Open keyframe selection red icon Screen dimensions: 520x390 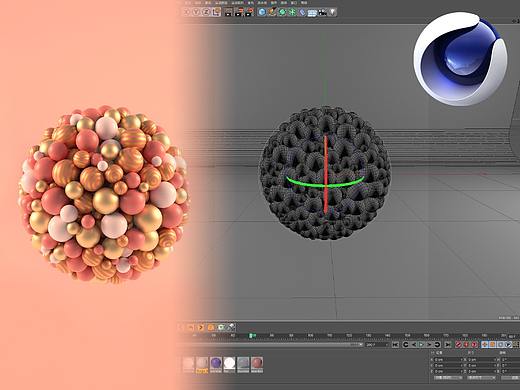point(474,345)
